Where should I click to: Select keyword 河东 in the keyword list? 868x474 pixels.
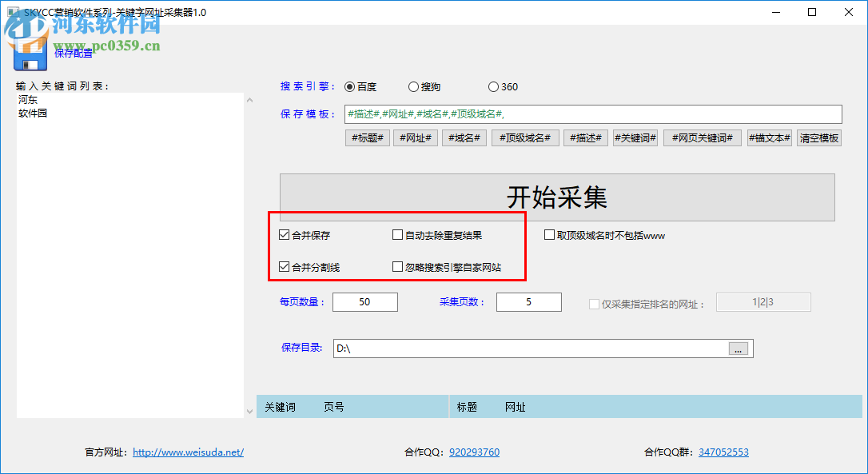27,99
